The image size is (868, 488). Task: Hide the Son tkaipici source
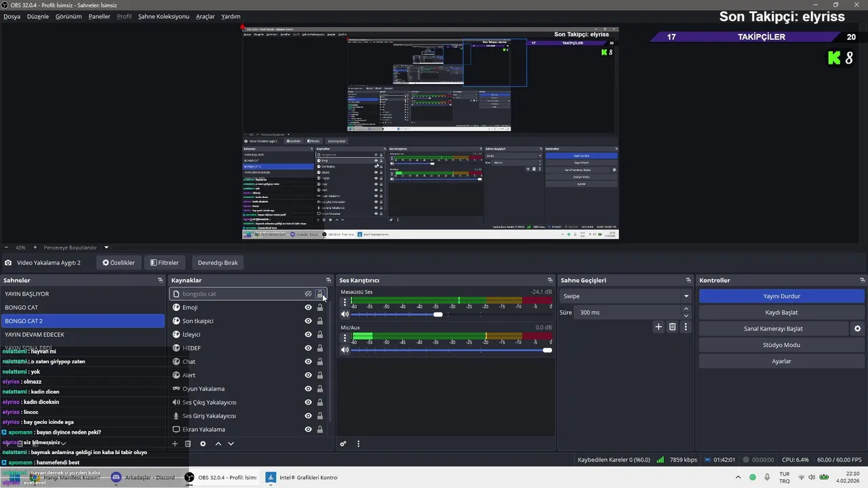point(308,321)
